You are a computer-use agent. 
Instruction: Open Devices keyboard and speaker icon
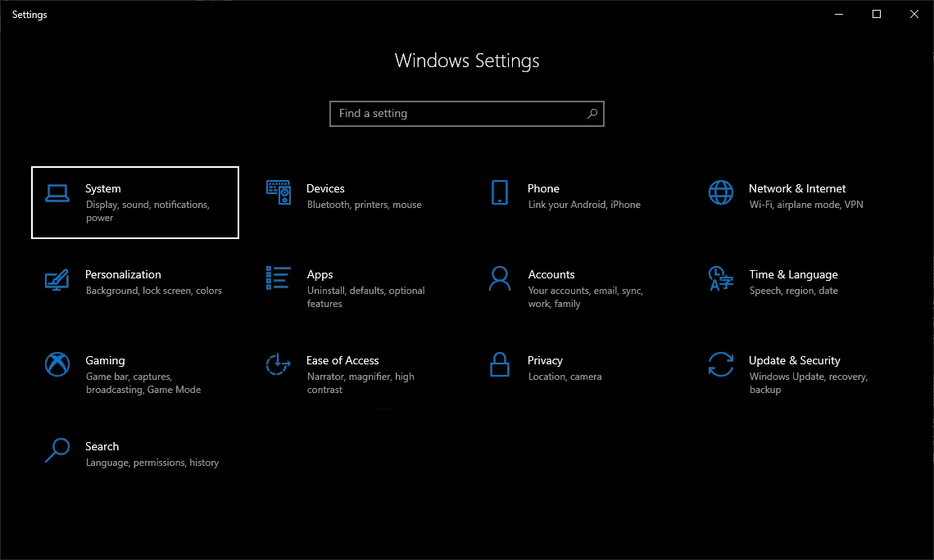279,192
